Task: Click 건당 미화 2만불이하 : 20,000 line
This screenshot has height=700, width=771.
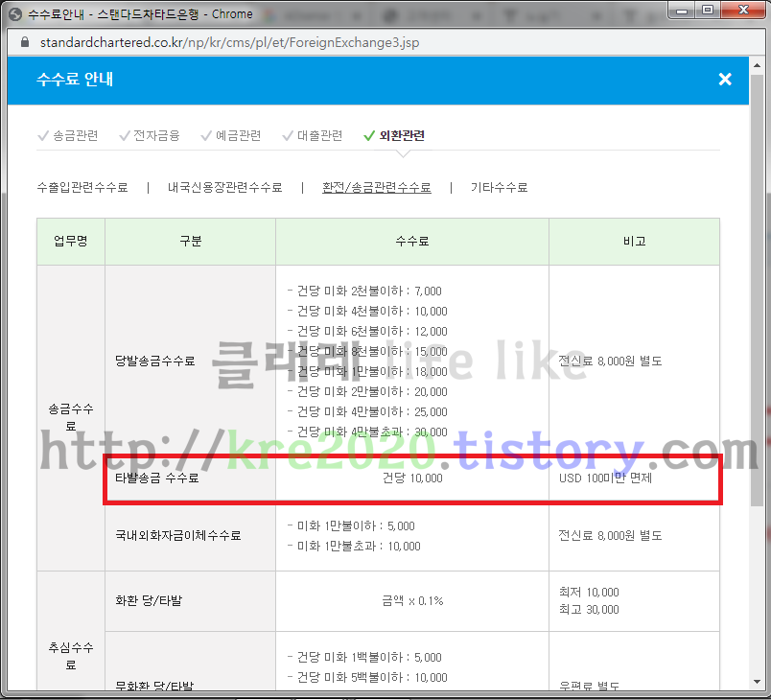Action: pyautogui.click(x=367, y=392)
